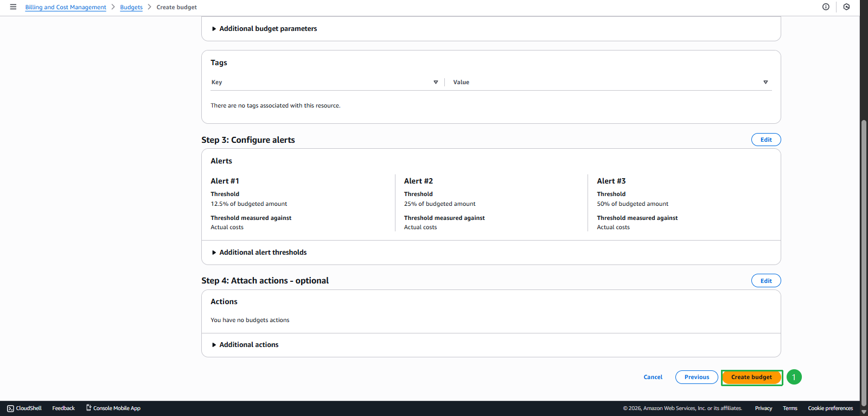Screen dimensions: 868x416
Task: Navigate to Budgets breadcrumb
Action: click(131, 8)
